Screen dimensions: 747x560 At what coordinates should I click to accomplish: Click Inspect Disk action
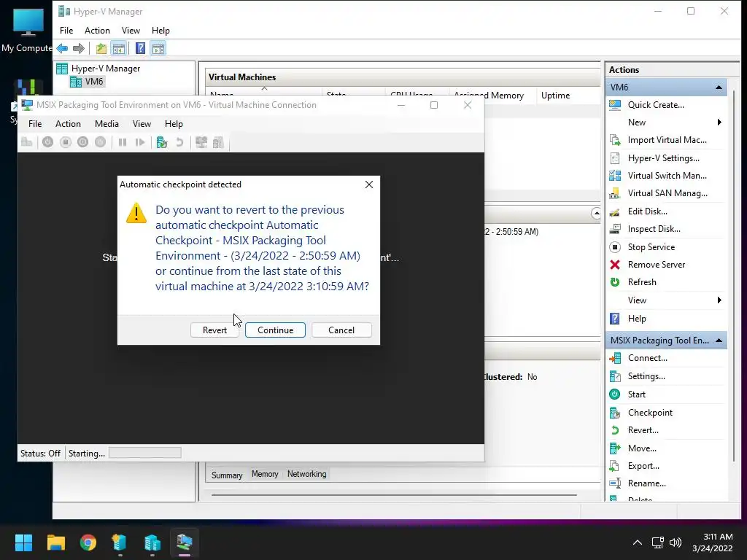click(654, 229)
